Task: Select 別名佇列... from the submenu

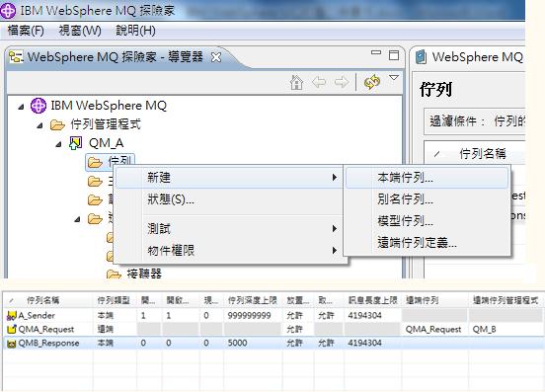Action: [428, 199]
